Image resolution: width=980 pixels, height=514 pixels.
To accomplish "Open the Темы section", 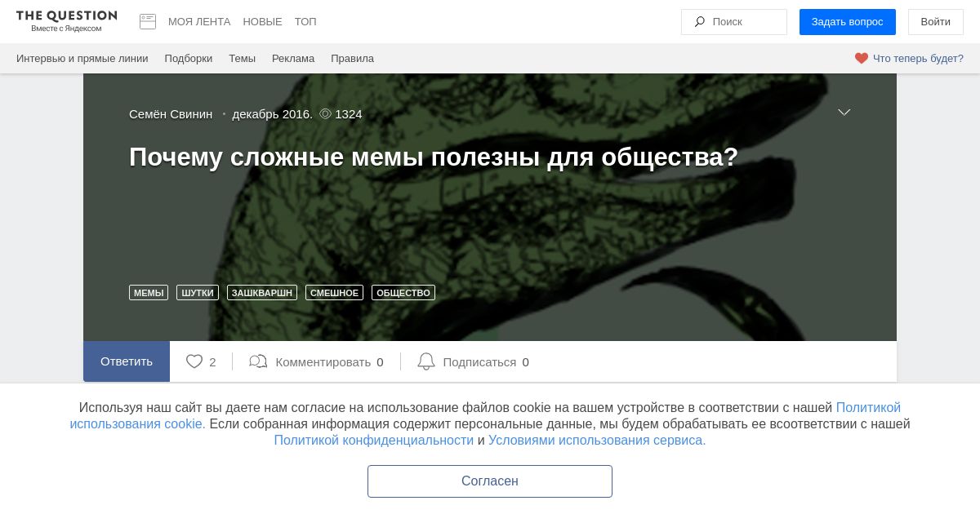I will 242,59.
